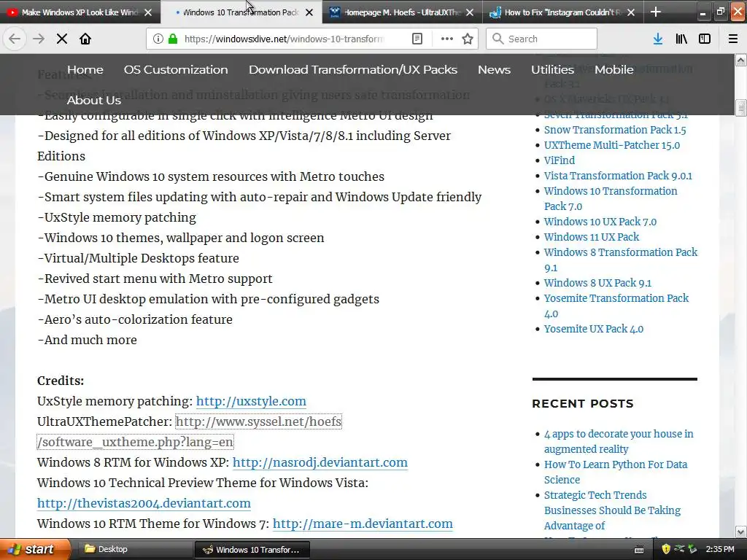
Task: Close the Make Windows XP Look Like tab
Action: coord(148,12)
